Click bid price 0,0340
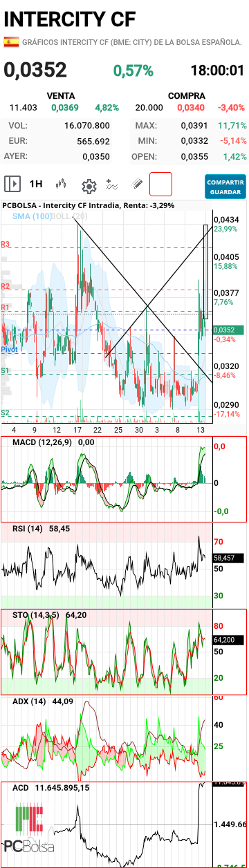 coord(190,107)
